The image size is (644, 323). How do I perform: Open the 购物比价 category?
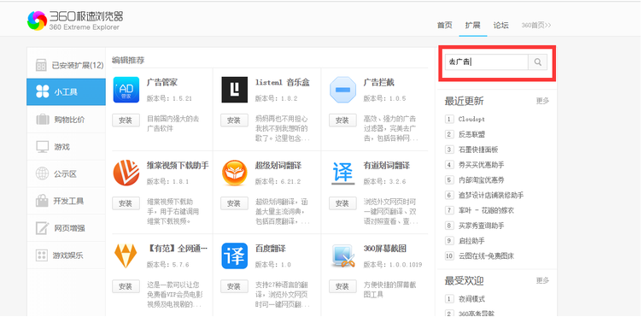coord(66,120)
